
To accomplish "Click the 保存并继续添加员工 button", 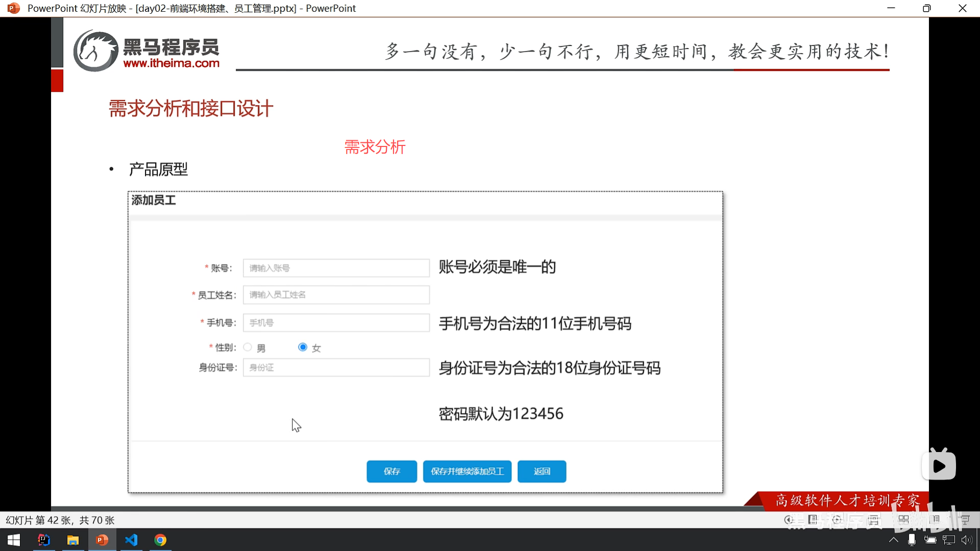I will [467, 471].
